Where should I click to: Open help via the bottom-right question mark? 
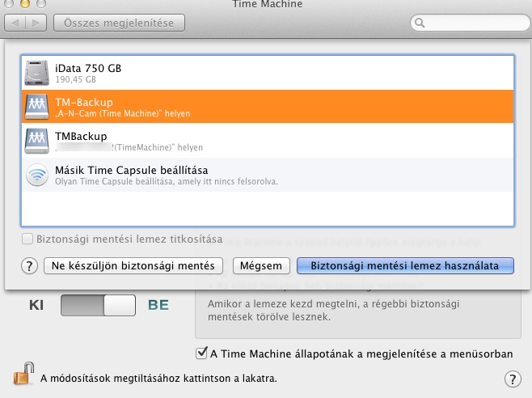513,379
